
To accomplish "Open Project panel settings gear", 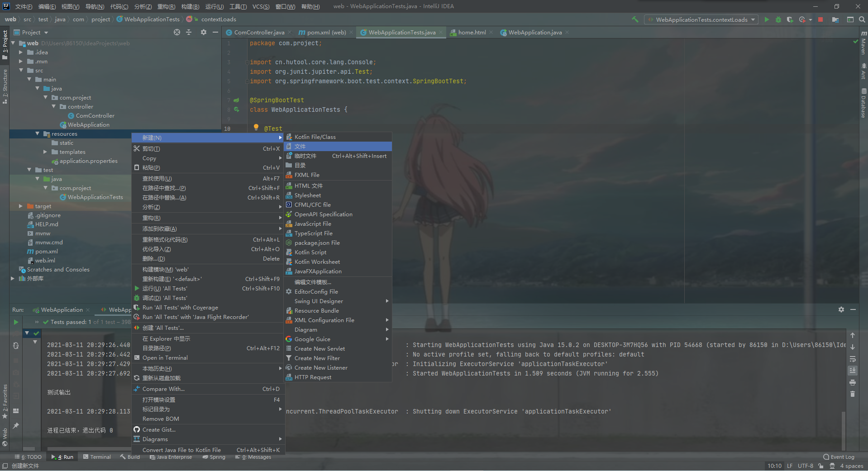I will (203, 32).
